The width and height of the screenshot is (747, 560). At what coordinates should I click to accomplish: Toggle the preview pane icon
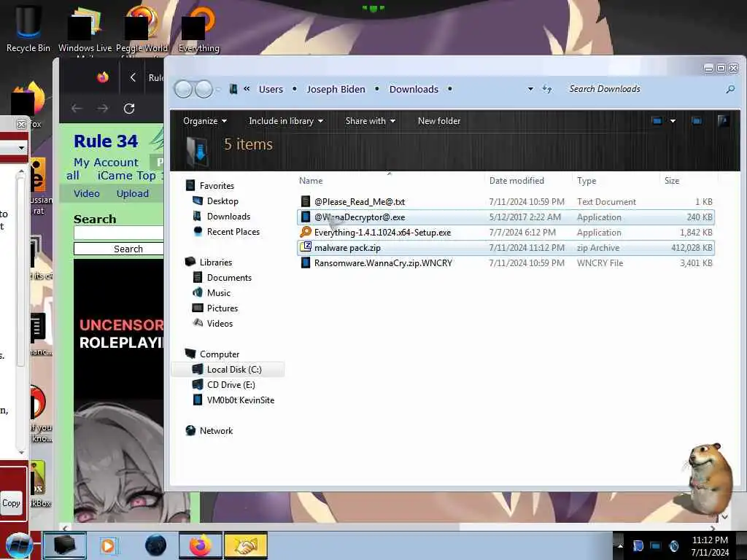[x=697, y=121]
